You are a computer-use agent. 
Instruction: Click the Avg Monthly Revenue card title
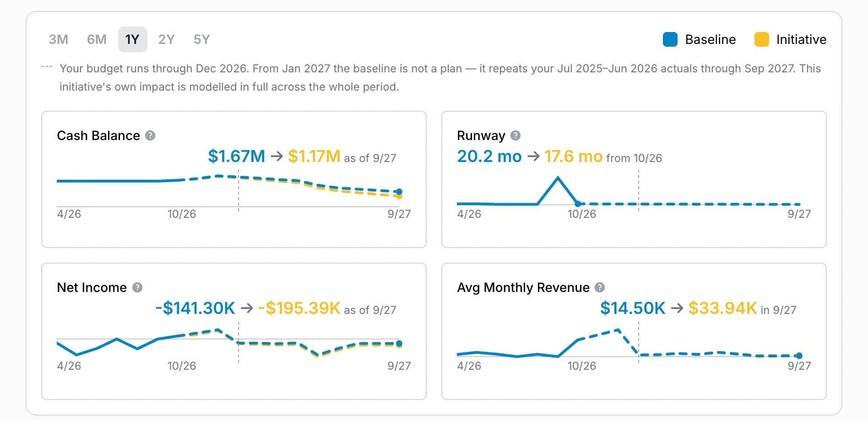click(523, 287)
